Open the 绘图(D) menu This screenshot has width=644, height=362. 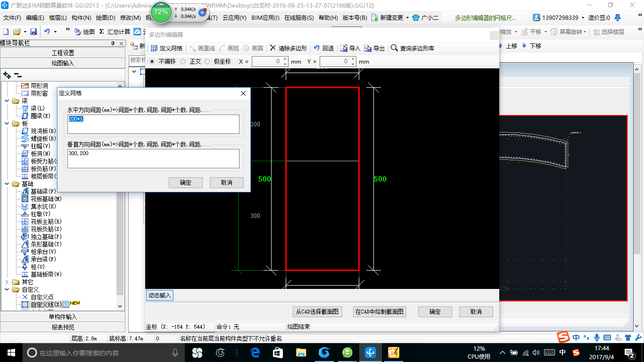(106, 18)
